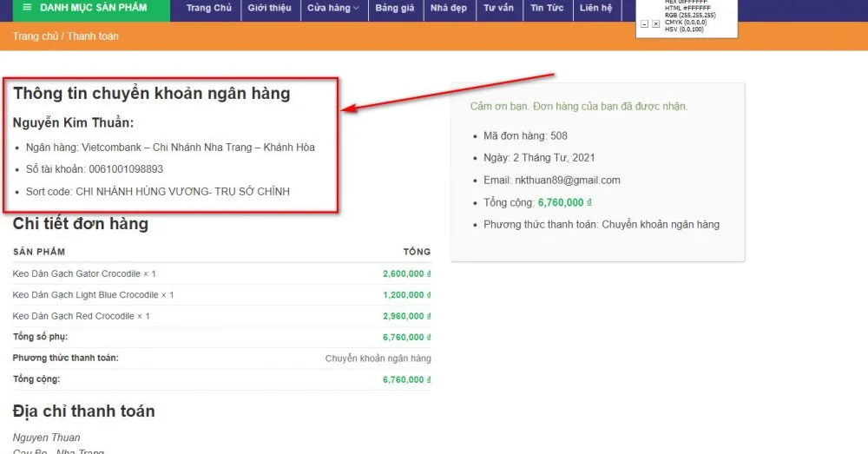Go to the Tin Tức page
The height and width of the screenshot is (454, 868).
tap(547, 8)
